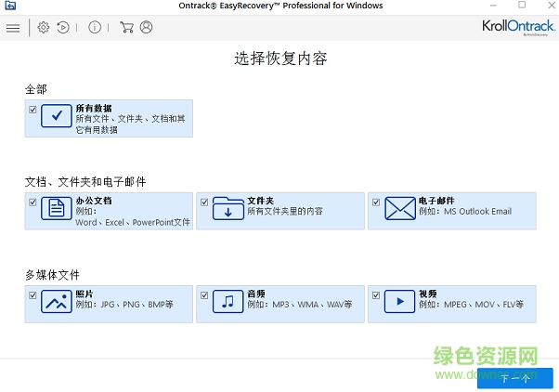Click the 全部 section label
The image size is (559, 392).
36,89
